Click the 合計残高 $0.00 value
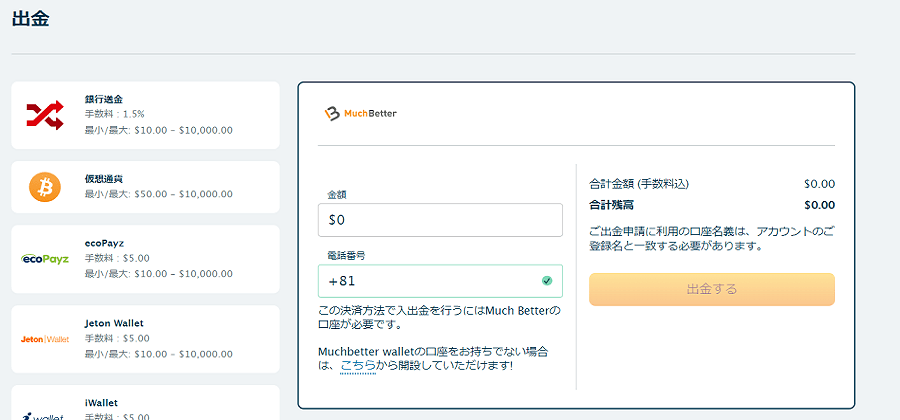Viewport: 900px width, 420px height. 820,205
